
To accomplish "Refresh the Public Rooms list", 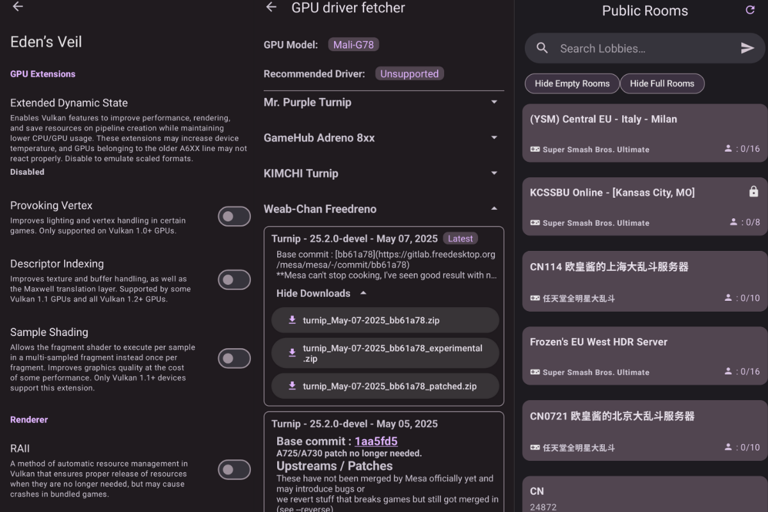I will 750,10.
